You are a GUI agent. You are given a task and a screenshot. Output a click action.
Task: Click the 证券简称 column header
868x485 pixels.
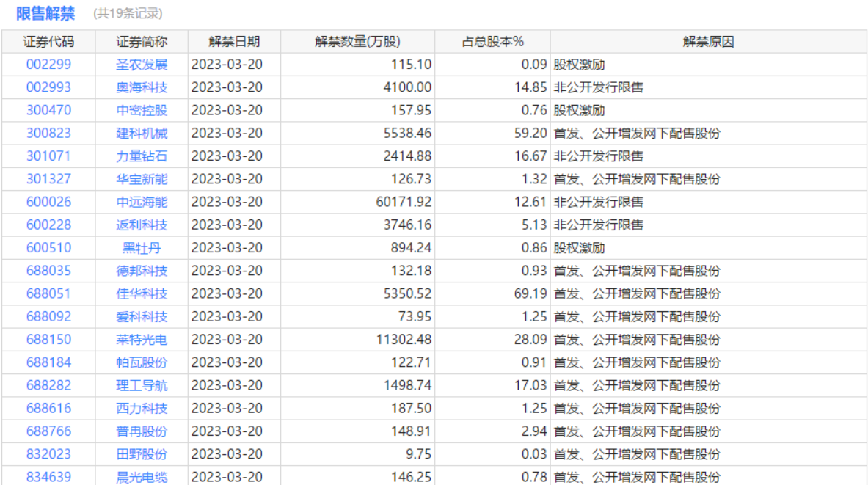[142, 42]
